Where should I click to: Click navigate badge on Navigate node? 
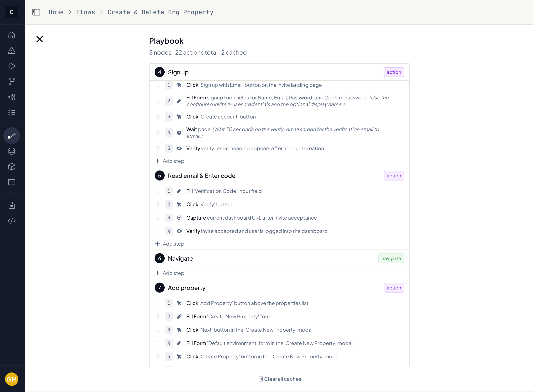click(391, 258)
